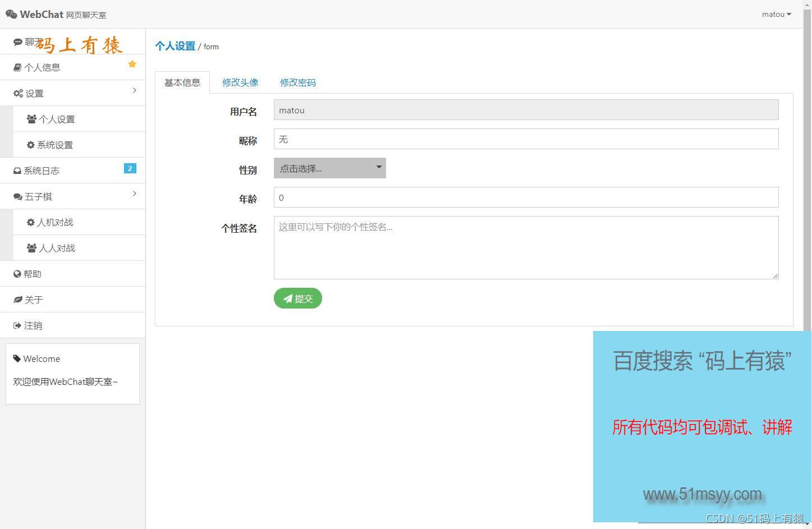812x529 pixels.
Task: Click the 提交 submit button
Action: [x=298, y=298]
